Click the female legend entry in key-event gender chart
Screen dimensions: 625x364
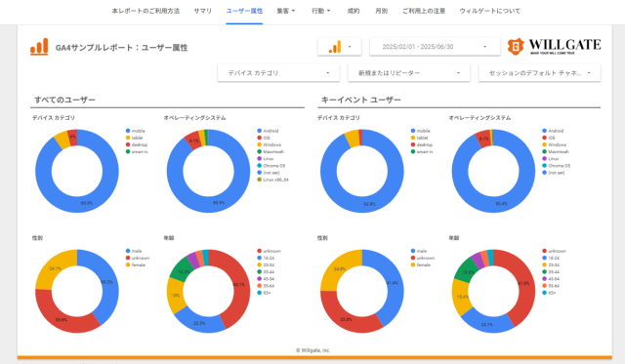pos(420,264)
